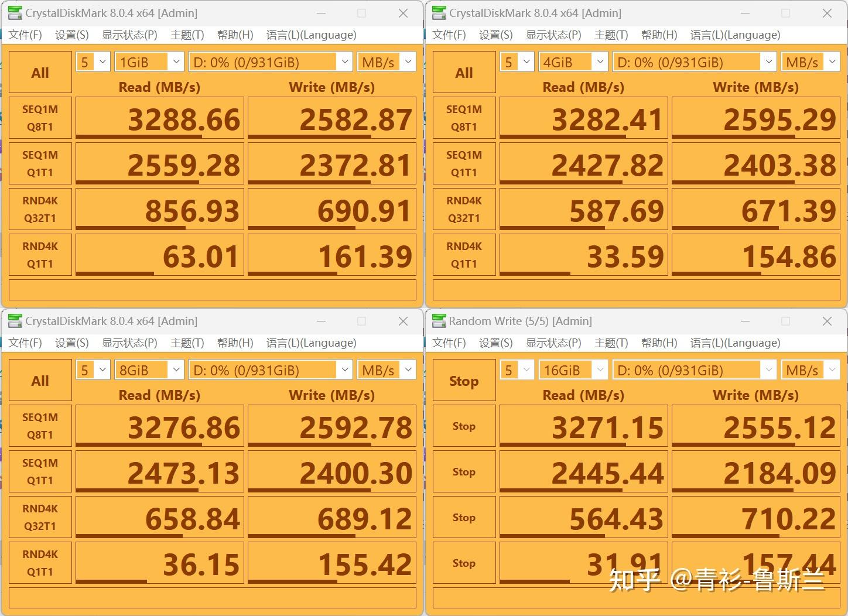Click the 161.39 random write result
Screen dimensions: 848x616
tap(332, 255)
